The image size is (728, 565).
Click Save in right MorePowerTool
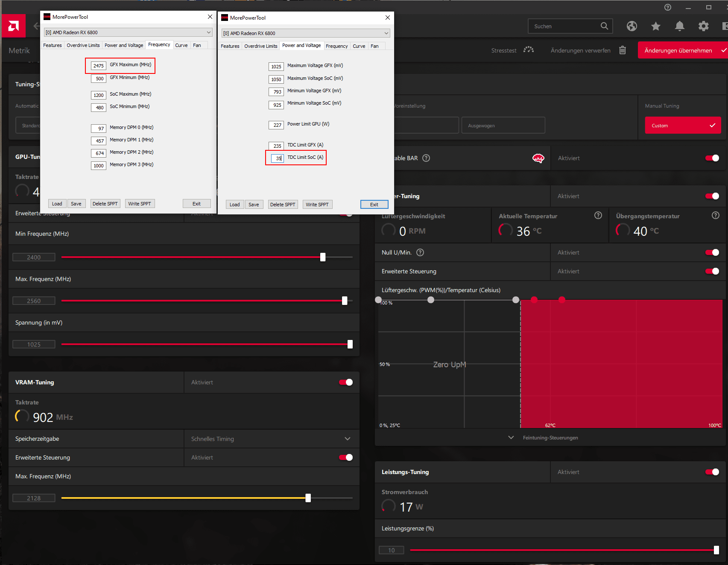(254, 205)
